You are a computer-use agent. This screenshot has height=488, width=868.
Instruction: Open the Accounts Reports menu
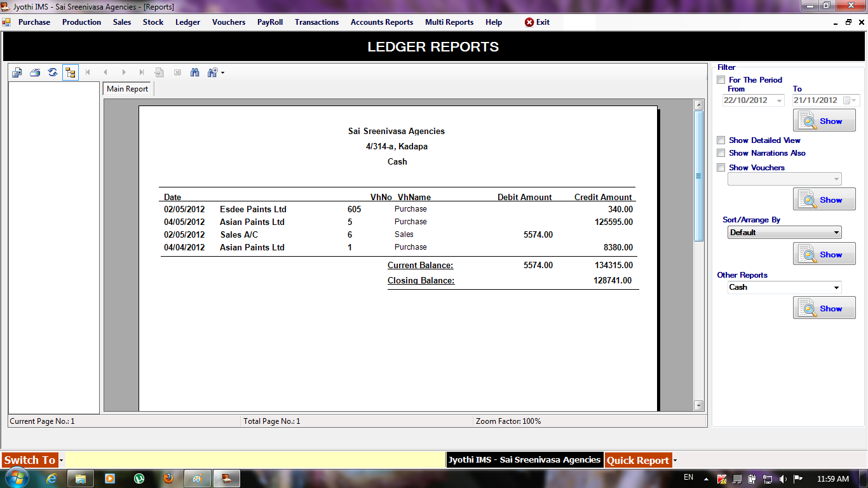pos(382,22)
